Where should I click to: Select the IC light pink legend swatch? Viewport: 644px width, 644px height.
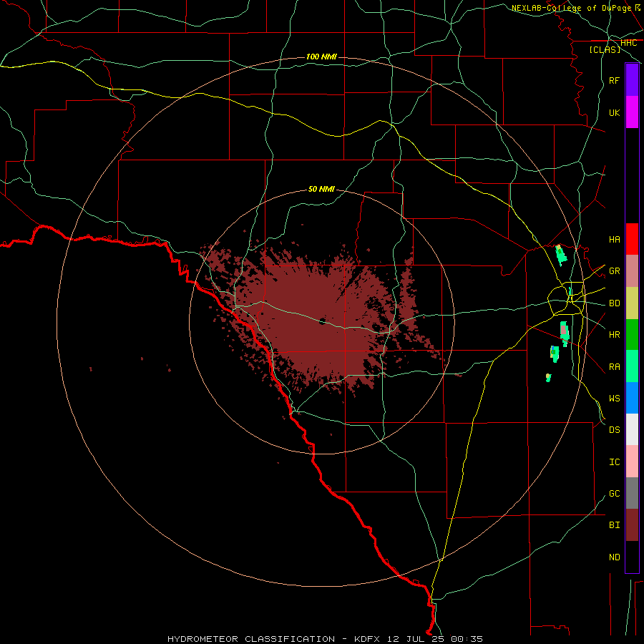[632, 462]
